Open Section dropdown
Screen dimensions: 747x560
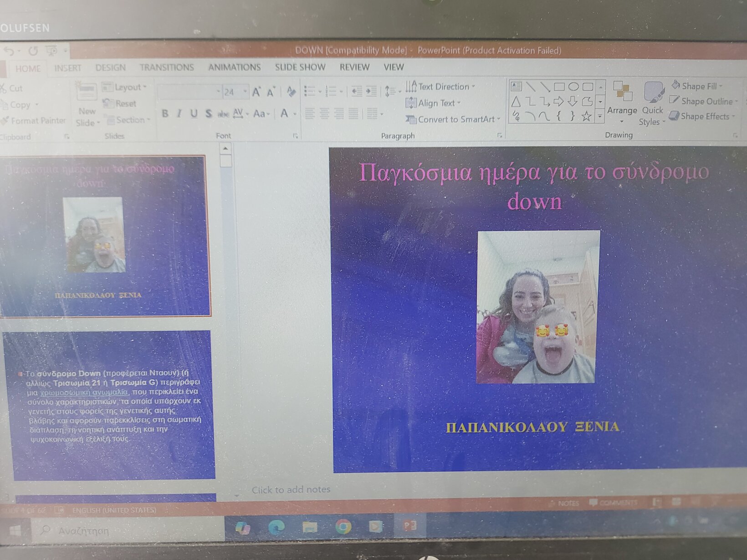pyautogui.click(x=128, y=120)
